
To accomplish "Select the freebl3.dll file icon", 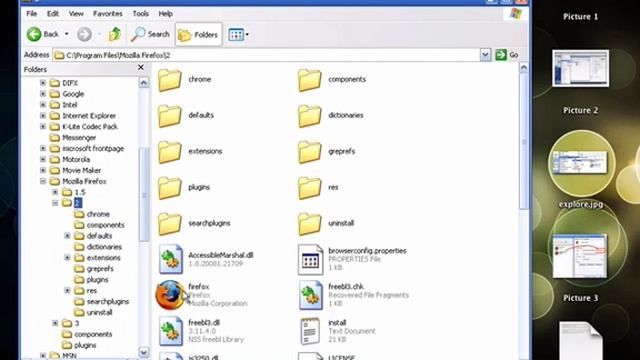I will (x=171, y=331).
